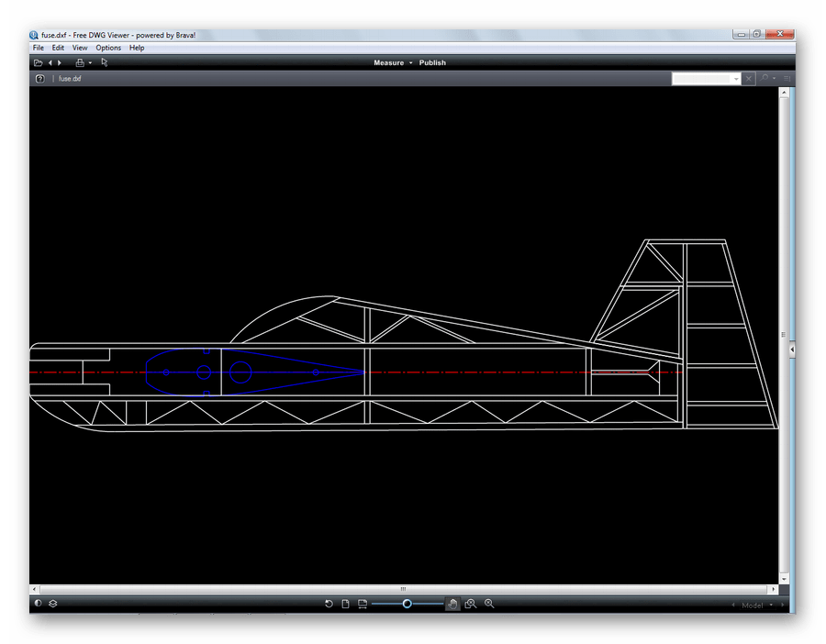Click the Measure button
This screenshot has width=826, height=644.
pyautogui.click(x=388, y=62)
